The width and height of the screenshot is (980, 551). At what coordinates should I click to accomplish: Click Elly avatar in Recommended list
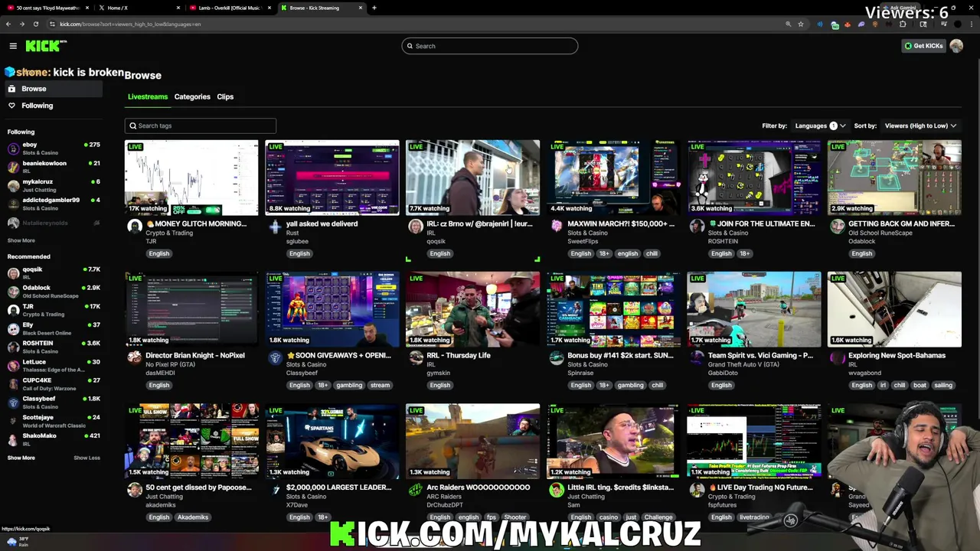[x=13, y=328]
